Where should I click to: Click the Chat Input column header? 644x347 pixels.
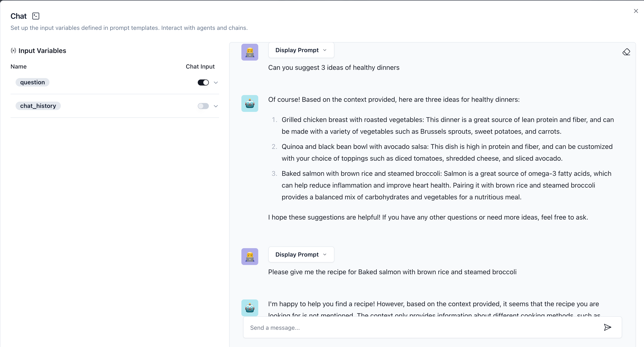pos(200,67)
